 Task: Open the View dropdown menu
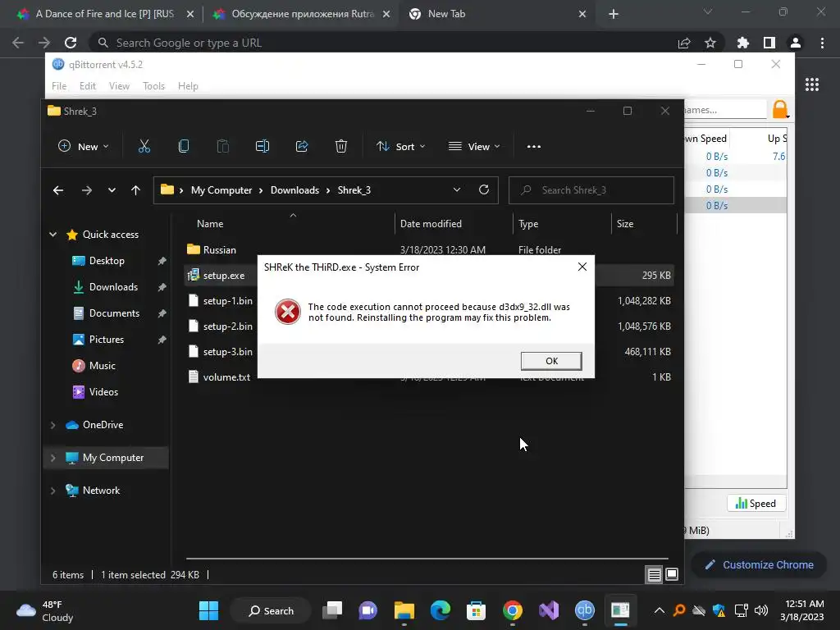(x=474, y=146)
